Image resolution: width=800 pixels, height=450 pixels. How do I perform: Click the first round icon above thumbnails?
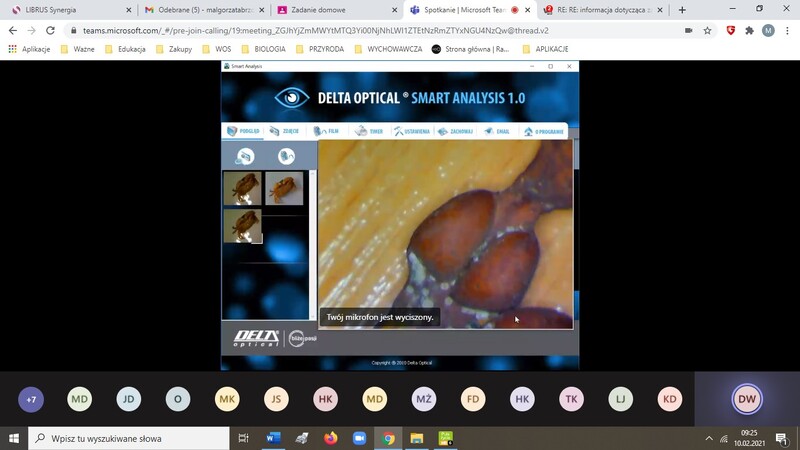(245, 156)
